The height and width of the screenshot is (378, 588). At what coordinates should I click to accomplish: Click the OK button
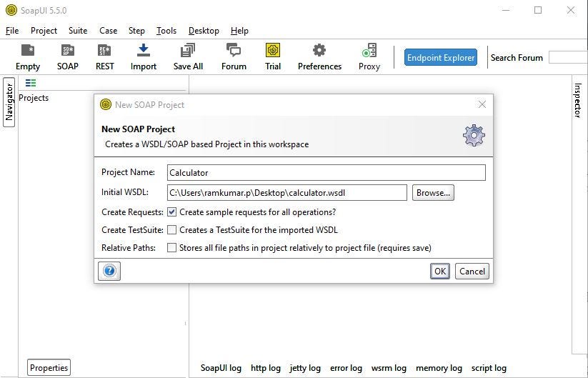point(440,271)
